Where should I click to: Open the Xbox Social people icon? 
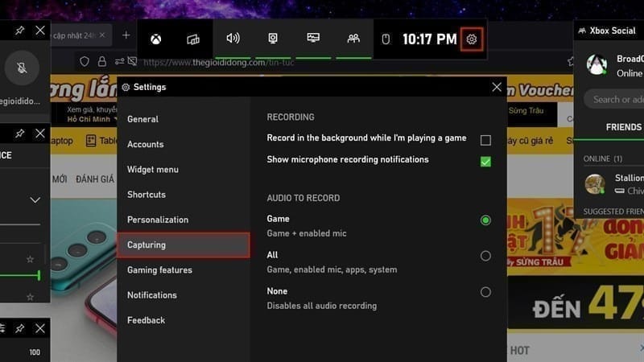353,39
